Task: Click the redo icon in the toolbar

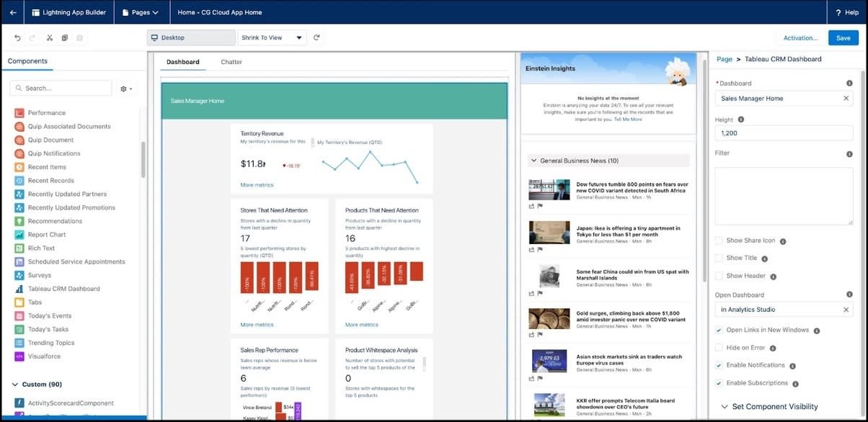Action: click(32, 37)
